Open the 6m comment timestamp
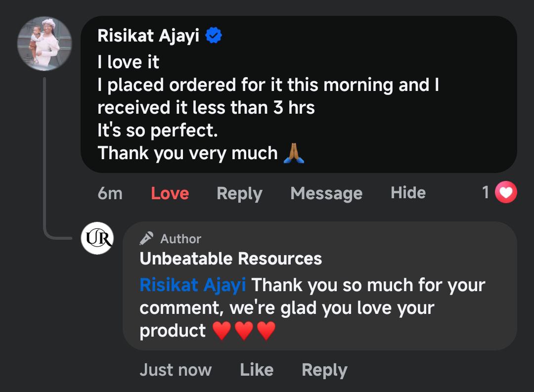Viewport: 534px width, 392px height. click(110, 193)
